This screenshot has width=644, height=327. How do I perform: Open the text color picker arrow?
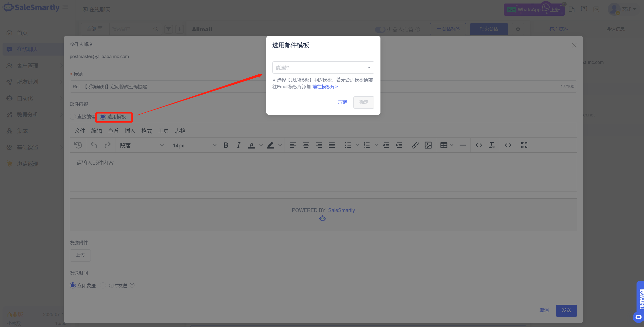coord(261,145)
